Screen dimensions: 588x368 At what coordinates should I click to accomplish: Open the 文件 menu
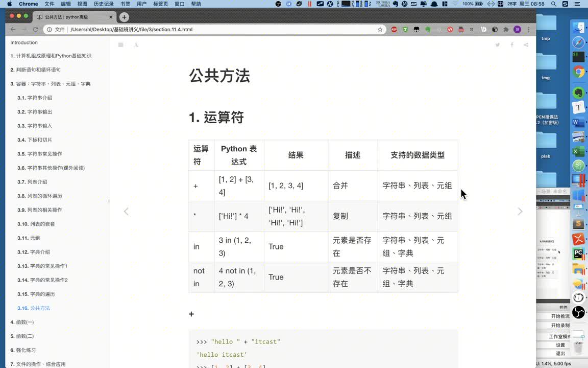50,4
